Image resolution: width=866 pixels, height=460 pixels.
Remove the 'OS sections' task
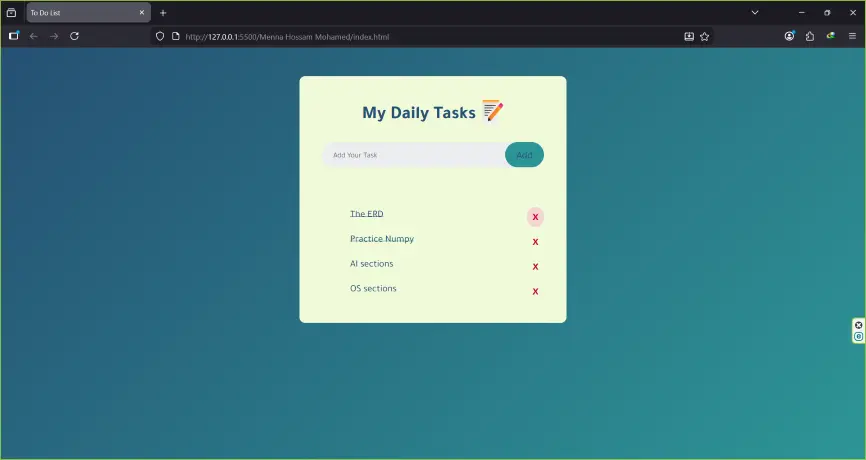click(535, 292)
